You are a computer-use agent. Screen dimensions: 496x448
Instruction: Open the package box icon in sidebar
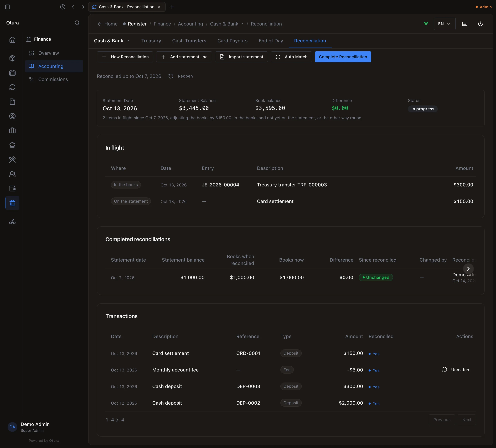12,58
